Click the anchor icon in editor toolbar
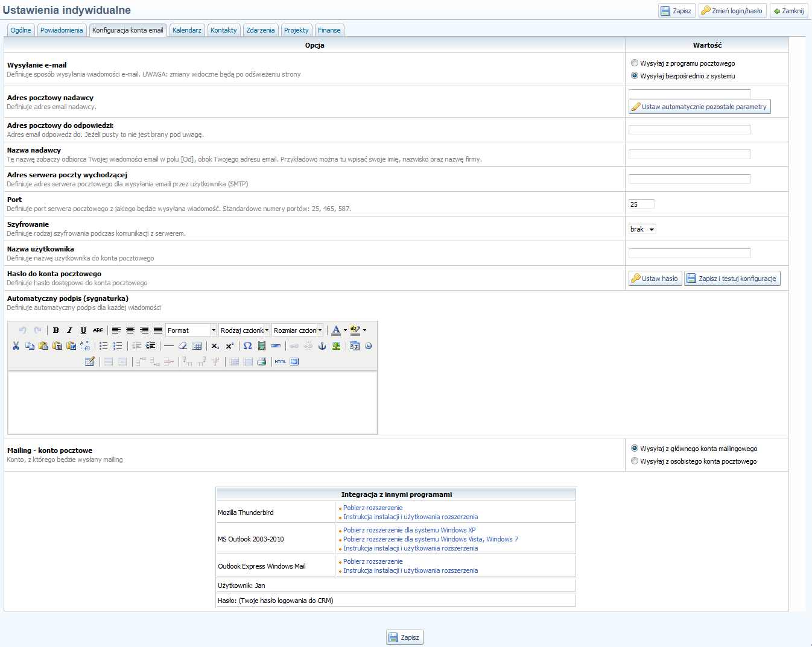Image resolution: width=812 pixels, height=647 pixels. point(322,346)
